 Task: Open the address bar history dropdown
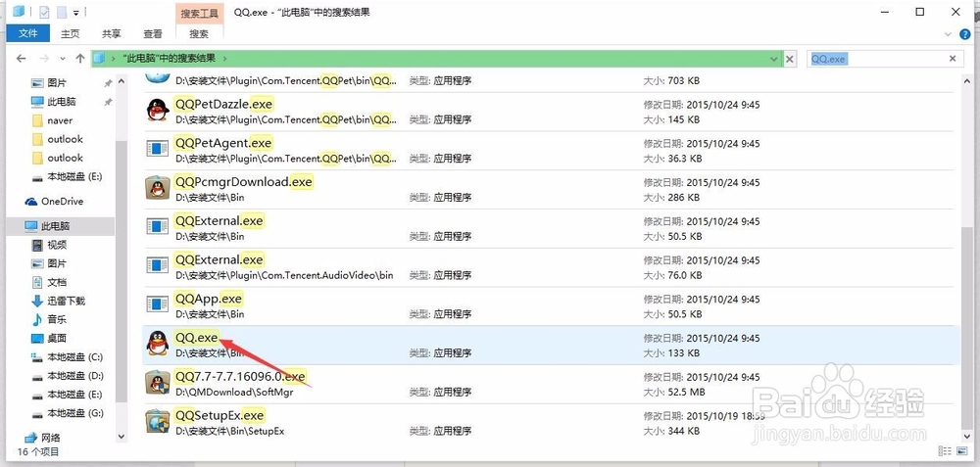click(774, 59)
